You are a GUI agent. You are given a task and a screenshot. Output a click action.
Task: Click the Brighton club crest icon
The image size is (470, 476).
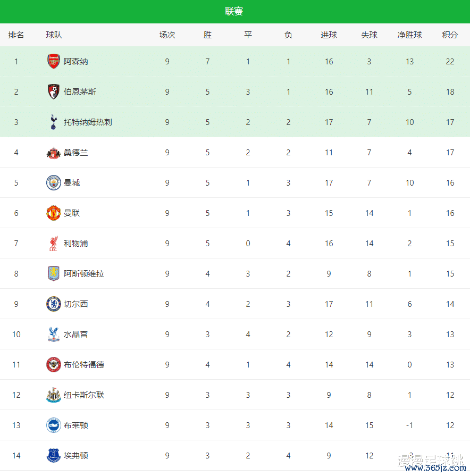click(x=54, y=425)
